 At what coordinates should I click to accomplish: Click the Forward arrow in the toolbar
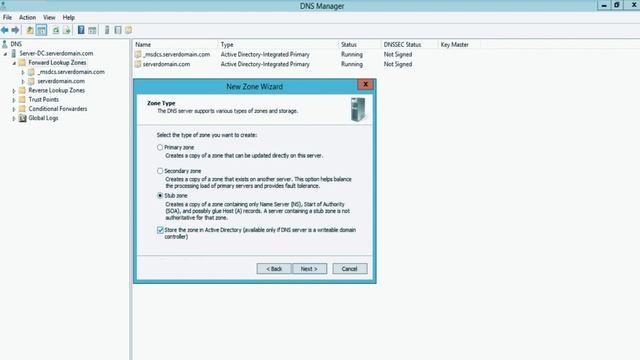click(15, 30)
